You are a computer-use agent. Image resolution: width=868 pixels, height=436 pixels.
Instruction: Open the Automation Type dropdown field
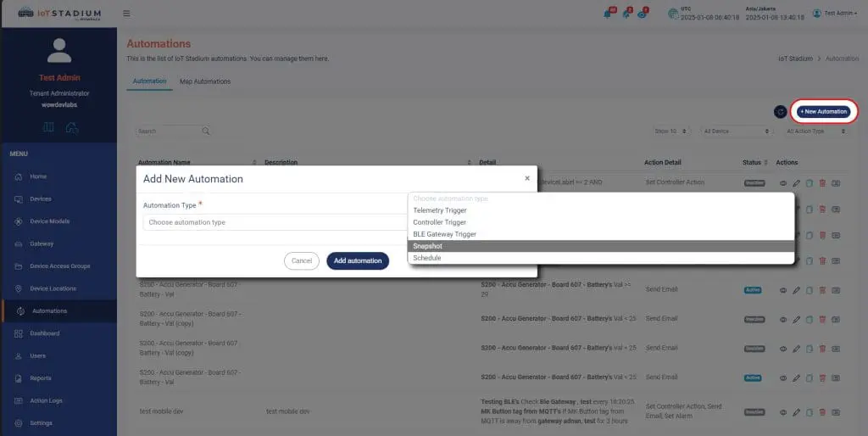click(x=275, y=222)
